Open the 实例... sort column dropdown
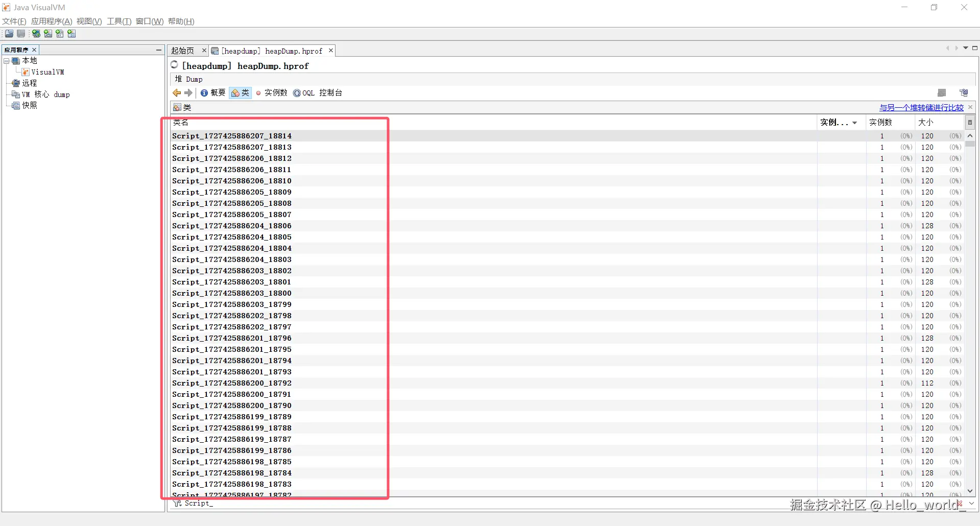This screenshot has height=526, width=980. pyautogui.click(x=854, y=123)
